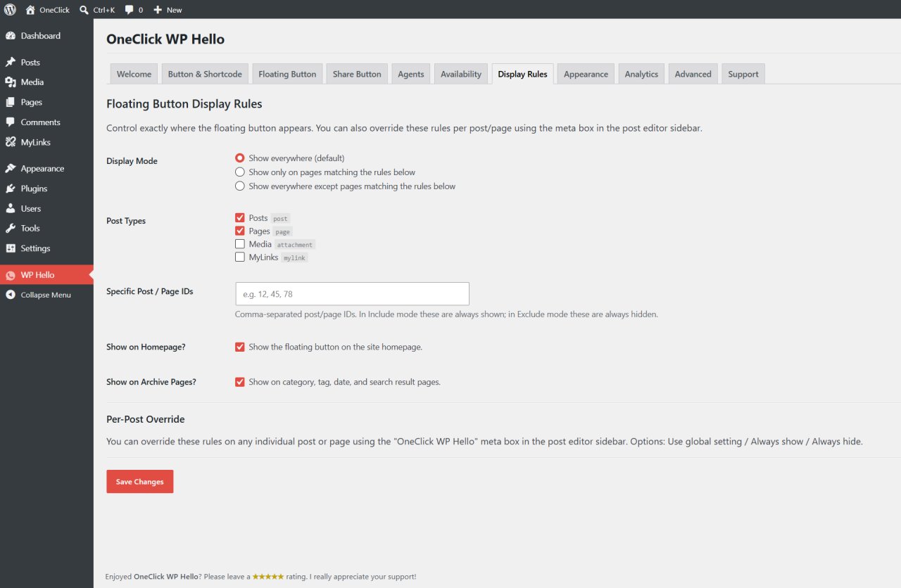Select Show only on pages matching rules
Image resolution: width=901 pixels, height=588 pixels.
click(x=240, y=172)
